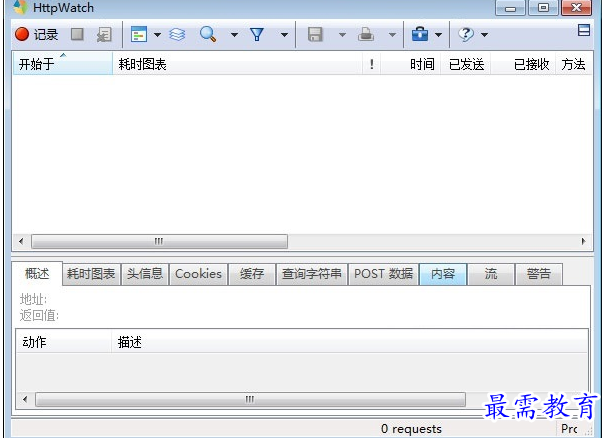
Task: Click detail panel scroll left arrow
Action: point(25,399)
